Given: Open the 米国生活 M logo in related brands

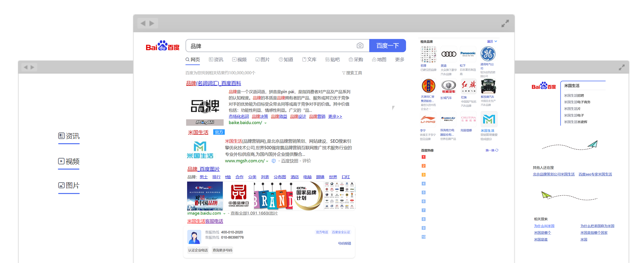Looking at the screenshot, I should click(x=489, y=119).
